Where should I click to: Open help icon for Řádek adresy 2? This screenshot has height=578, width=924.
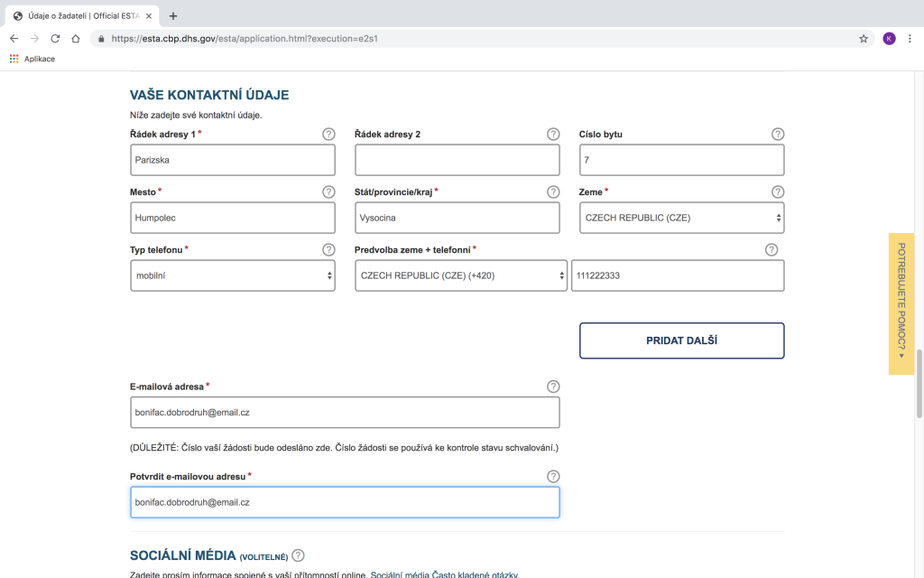[x=553, y=134]
